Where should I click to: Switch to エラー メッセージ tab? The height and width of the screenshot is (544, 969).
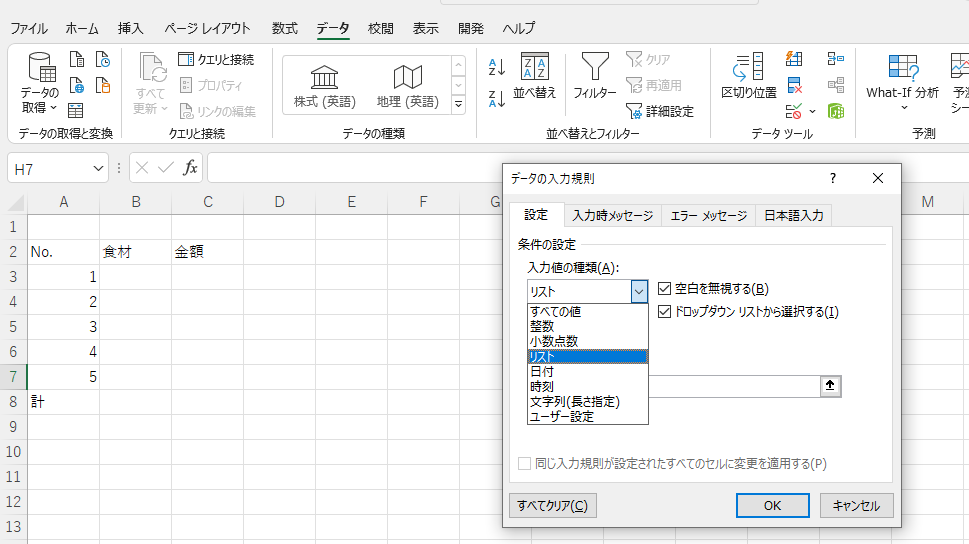tap(708, 215)
